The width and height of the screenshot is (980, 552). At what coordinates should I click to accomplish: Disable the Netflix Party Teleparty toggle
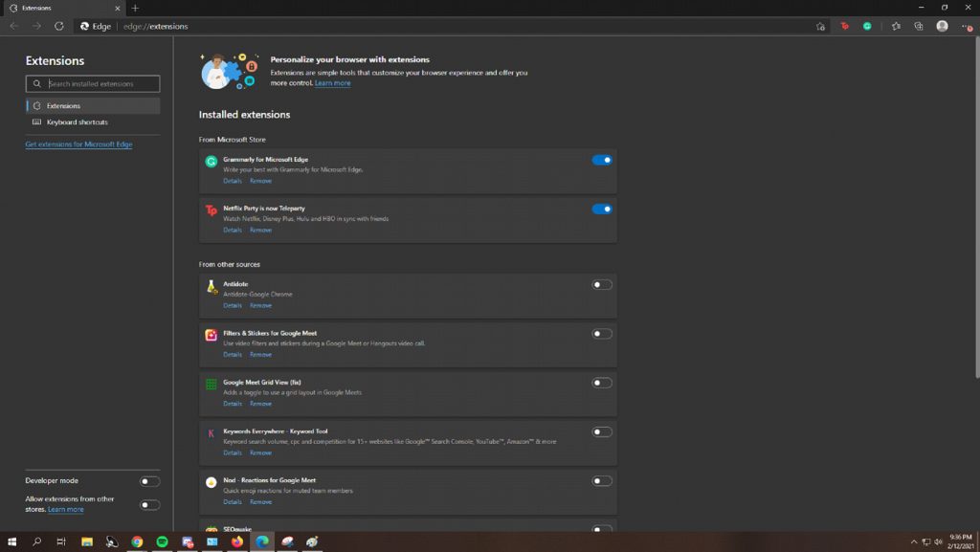point(602,210)
